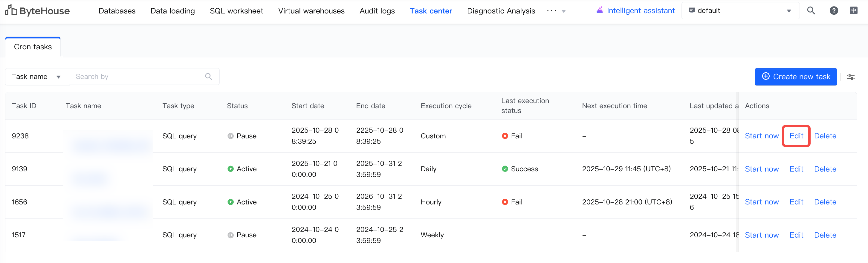Click the top-right grid panel icon
Screen dimensions: 868x263
pos(854,11)
